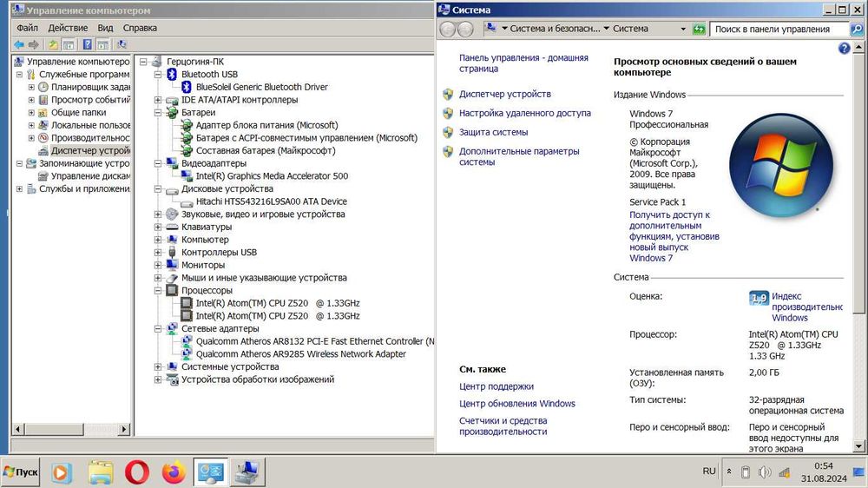Click the Help toolbar icon in Computer Management
Image resolution: width=868 pixels, height=488 pixels.
click(x=88, y=45)
